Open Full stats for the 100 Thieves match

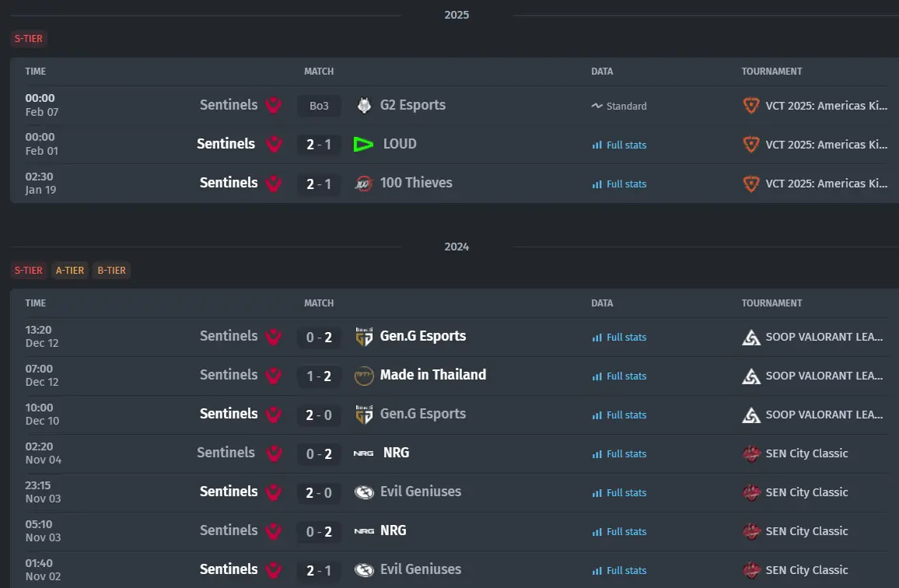click(619, 184)
